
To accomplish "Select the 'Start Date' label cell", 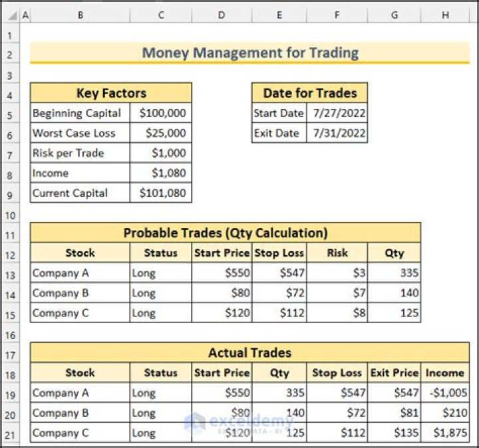I will 279,113.
